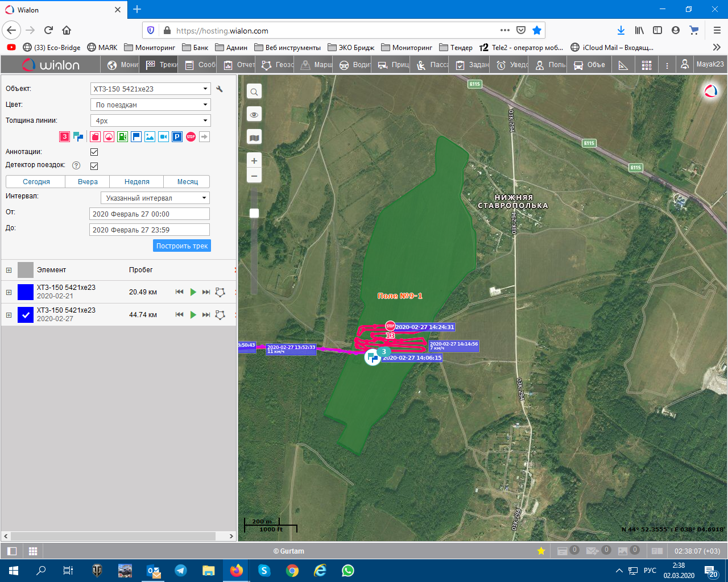The width and height of the screenshot is (728, 582).
Task: Click the От date input field
Action: point(150,214)
